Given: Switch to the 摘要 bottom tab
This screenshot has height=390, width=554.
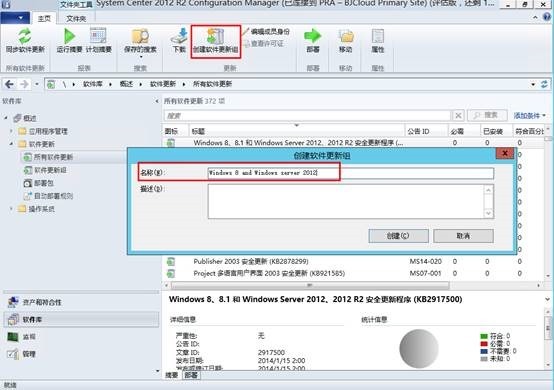Looking at the screenshot, I should (x=172, y=375).
